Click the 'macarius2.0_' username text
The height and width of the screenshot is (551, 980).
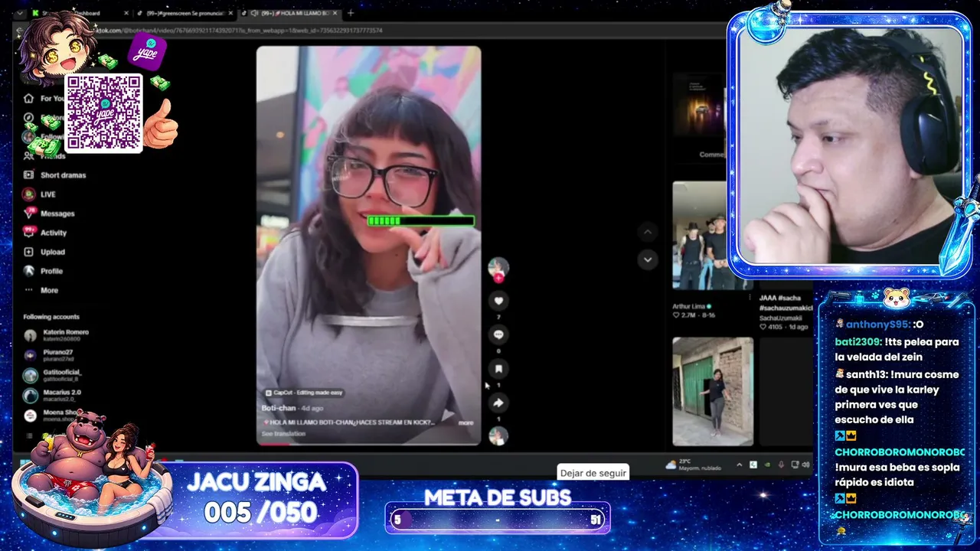tap(59, 399)
